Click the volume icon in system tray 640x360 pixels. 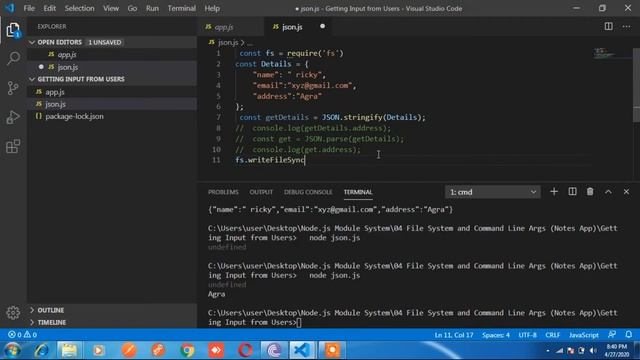(x=592, y=351)
